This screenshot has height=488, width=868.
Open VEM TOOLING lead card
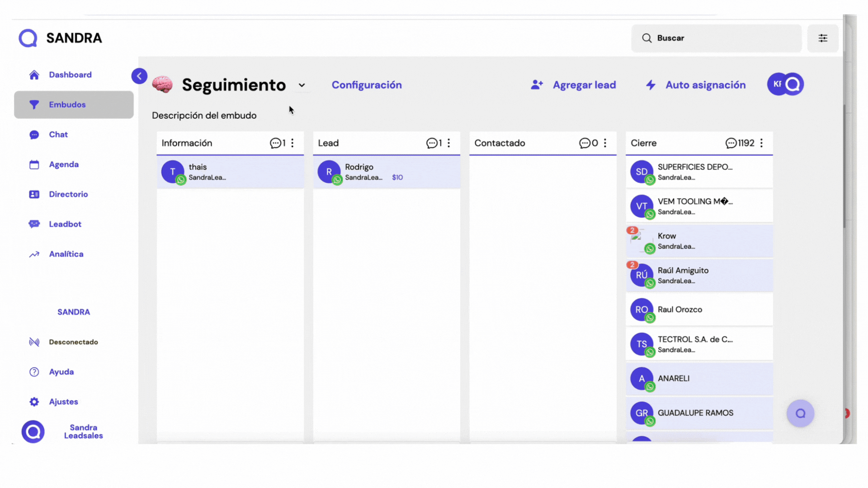[x=699, y=206]
